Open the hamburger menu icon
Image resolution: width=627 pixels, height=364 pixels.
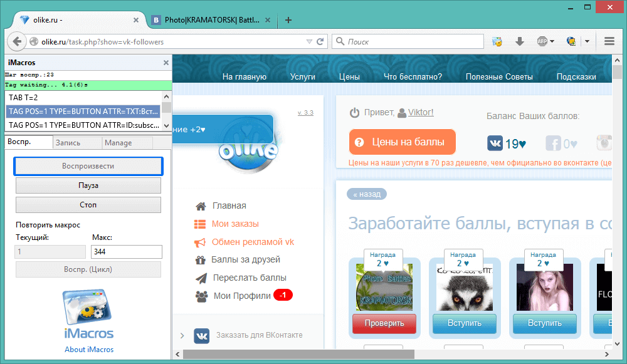pyautogui.click(x=609, y=41)
